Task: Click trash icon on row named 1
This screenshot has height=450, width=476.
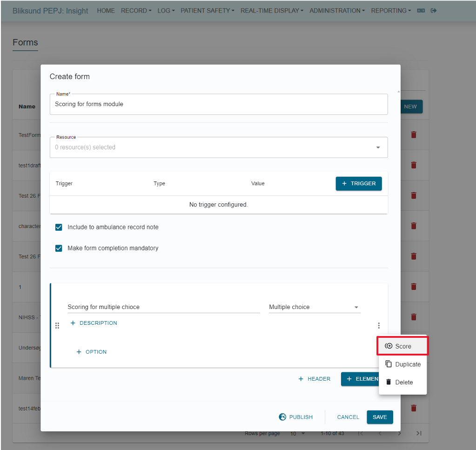Action: [414, 286]
